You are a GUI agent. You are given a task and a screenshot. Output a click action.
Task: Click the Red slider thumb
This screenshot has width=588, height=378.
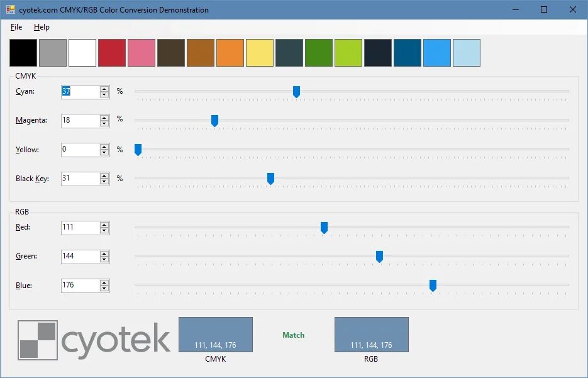324,228
